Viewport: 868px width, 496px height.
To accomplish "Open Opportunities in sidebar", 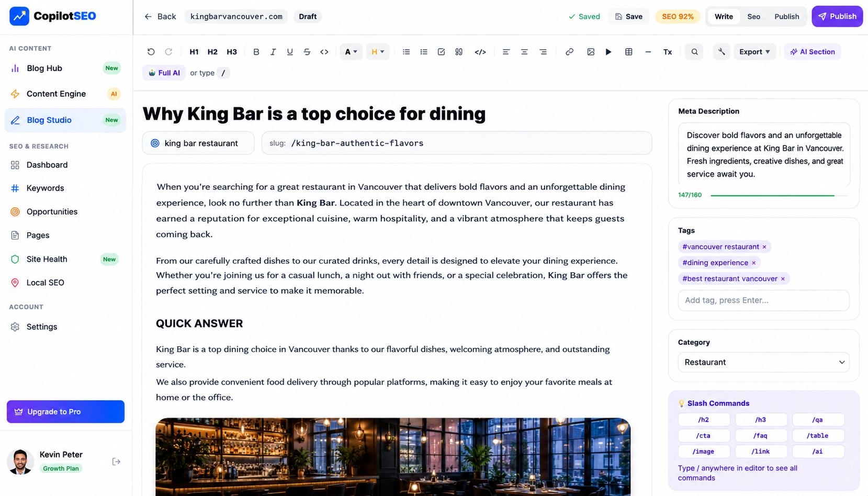I will tap(65, 212).
